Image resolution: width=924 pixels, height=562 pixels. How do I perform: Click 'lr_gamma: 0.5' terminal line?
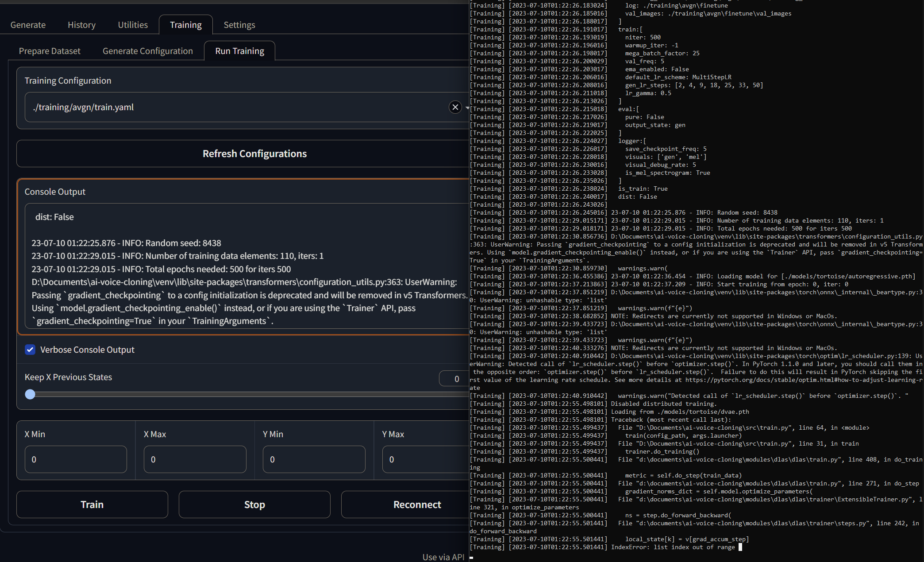point(648,93)
